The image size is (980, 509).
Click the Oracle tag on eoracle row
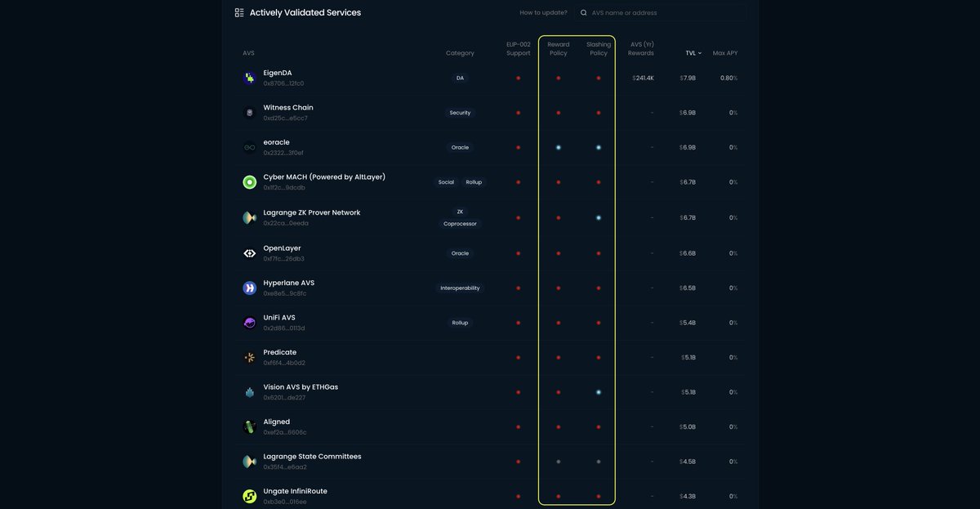coord(460,148)
